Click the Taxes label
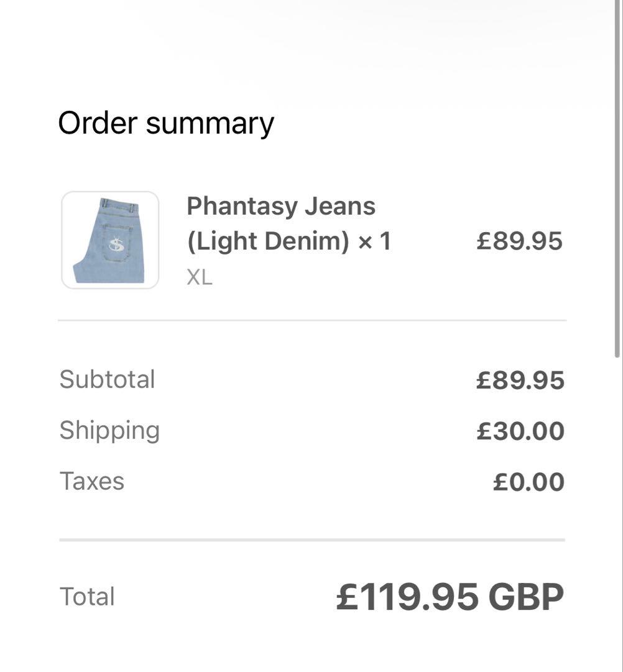Image resolution: width=623 pixels, height=672 pixels. point(92,482)
